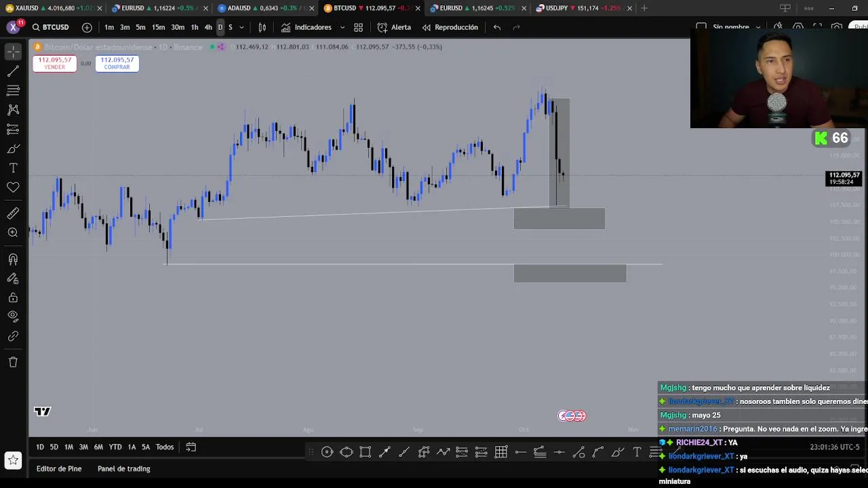Select the ruler measure tool
Viewport: 868px width, 488px height.
coord(13,213)
